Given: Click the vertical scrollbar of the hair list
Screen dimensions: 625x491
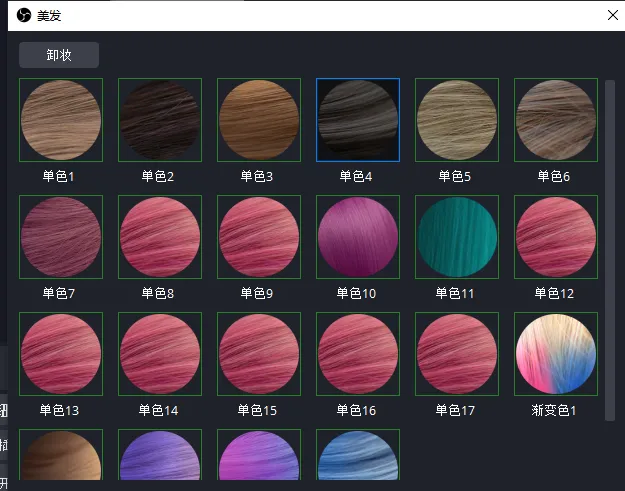Looking at the screenshot, I should (609, 250).
